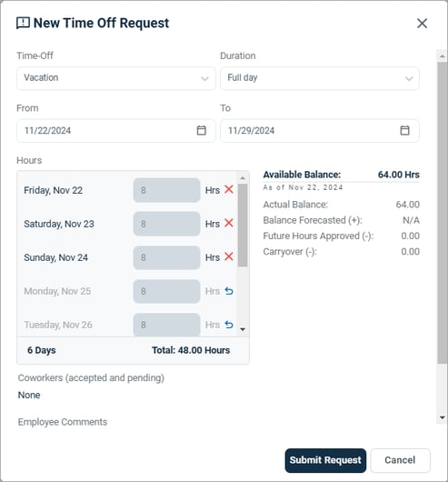This screenshot has height=482, width=448.
Task: Click the From date field 11/22/2024
Action: (116, 131)
